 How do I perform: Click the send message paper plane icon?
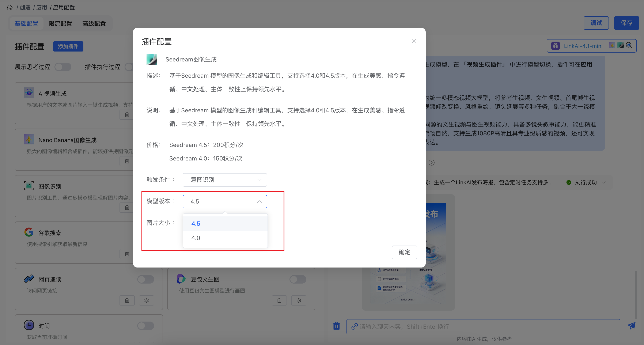point(631,326)
